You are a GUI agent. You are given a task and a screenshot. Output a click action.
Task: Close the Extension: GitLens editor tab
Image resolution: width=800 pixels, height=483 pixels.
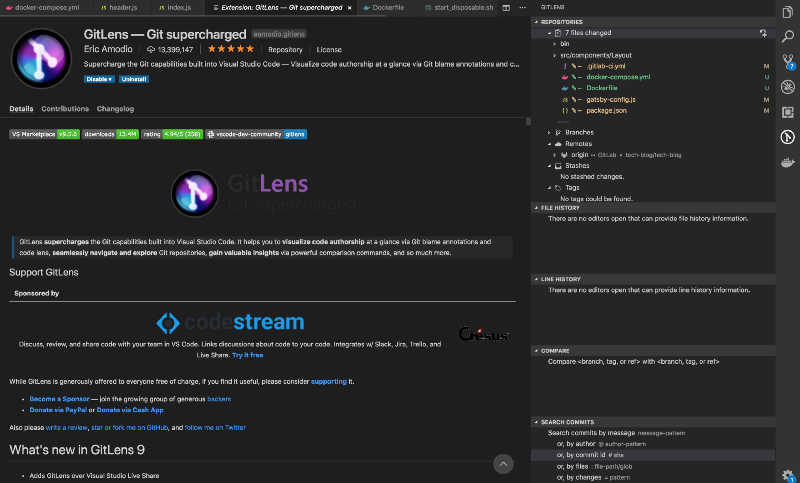coord(349,8)
